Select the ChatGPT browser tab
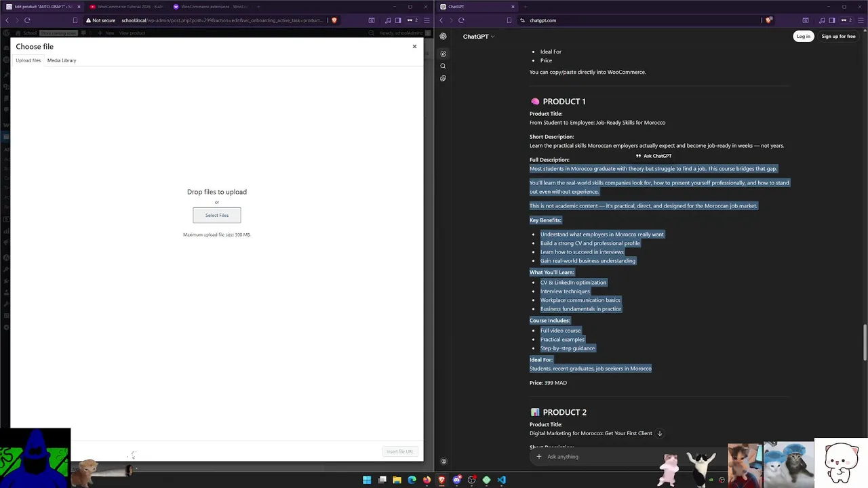Viewport: 868px width, 488px height. point(477,7)
